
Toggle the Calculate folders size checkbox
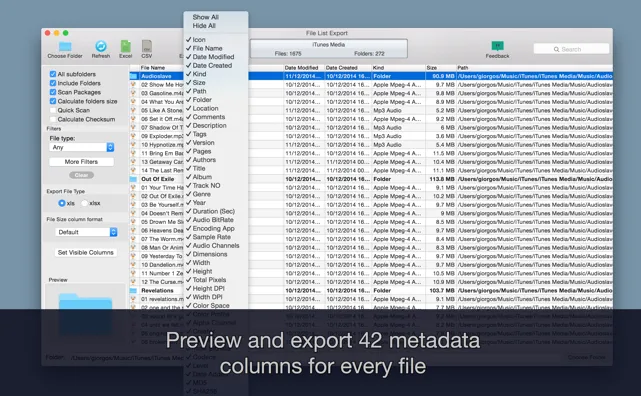point(53,101)
